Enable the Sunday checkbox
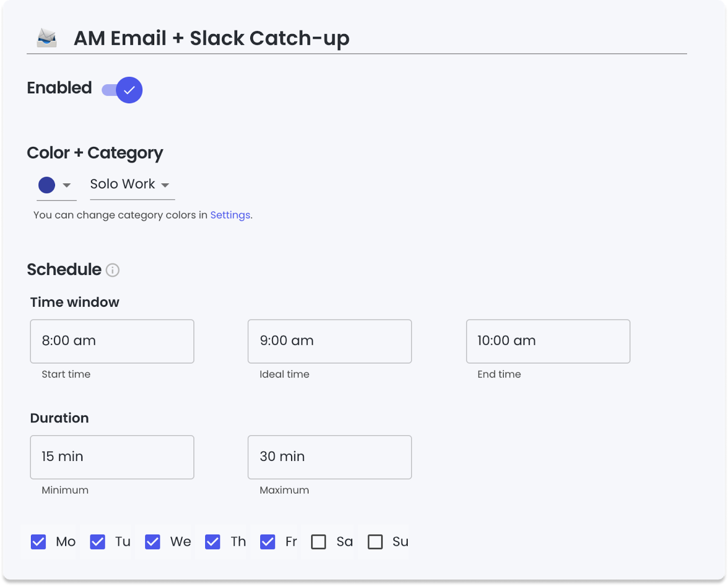The width and height of the screenshot is (728, 586). click(x=375, y=542)
